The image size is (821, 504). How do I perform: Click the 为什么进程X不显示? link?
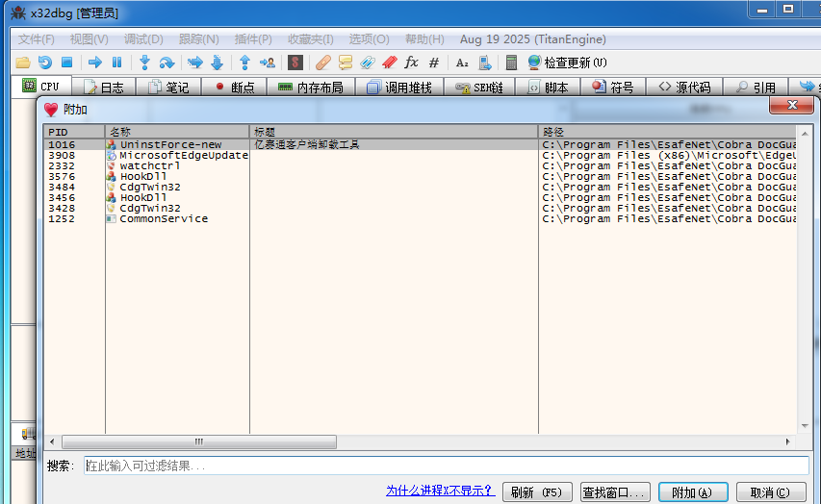441,491
